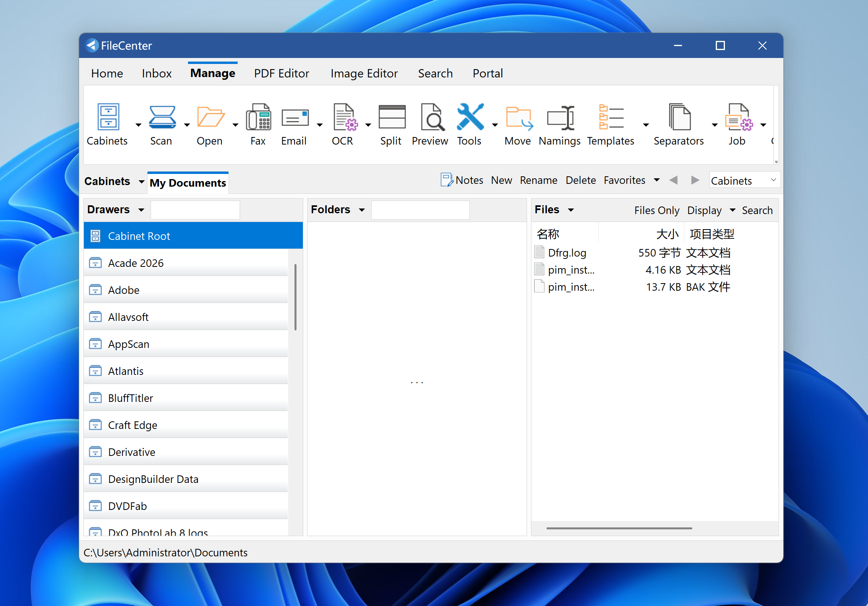
Task: Switch to the Home tab
Action: (107, 73)
